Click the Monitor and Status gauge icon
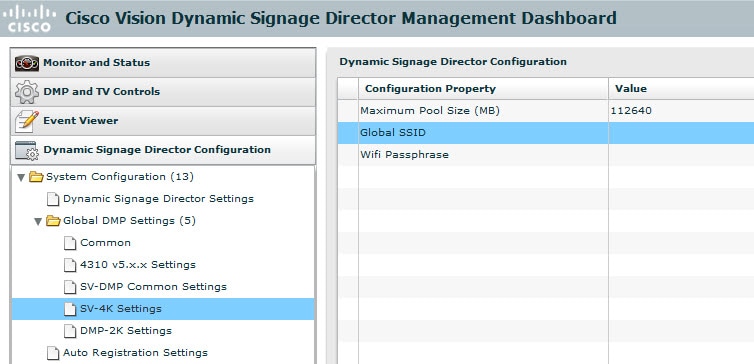754x364 pixels. tap(27, 63)
